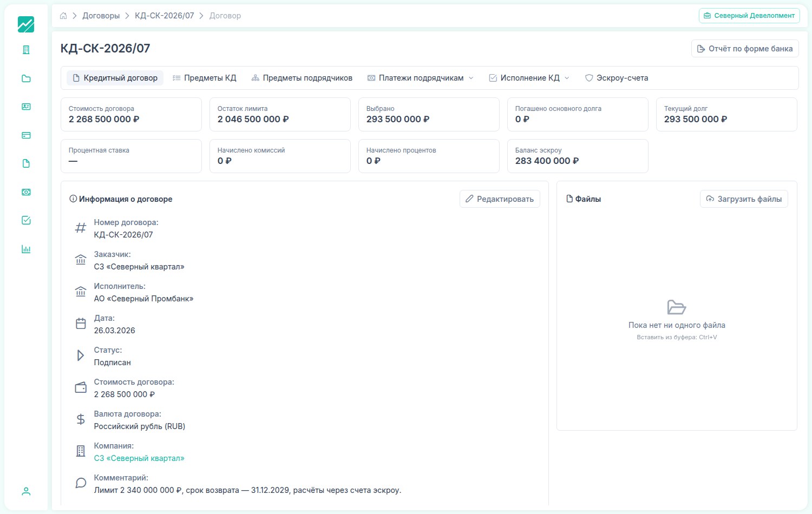Switch to the Кредитный договор tab
812x514 pixels.
[x=115, y=78]
